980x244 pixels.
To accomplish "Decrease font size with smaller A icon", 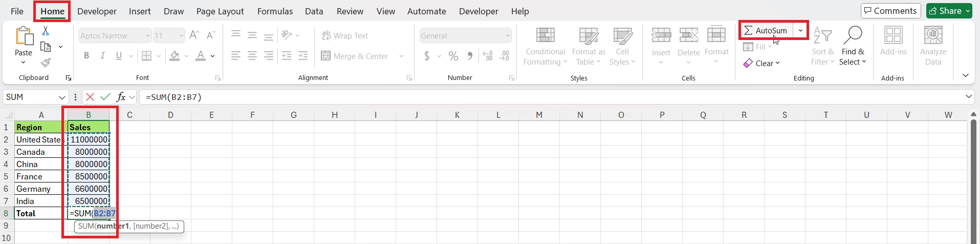I will 210,35.
